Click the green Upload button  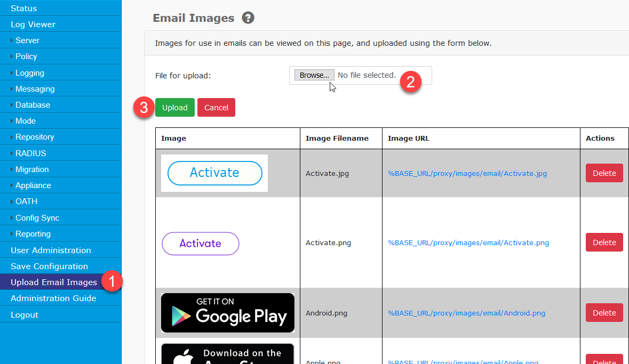point(174,107)
